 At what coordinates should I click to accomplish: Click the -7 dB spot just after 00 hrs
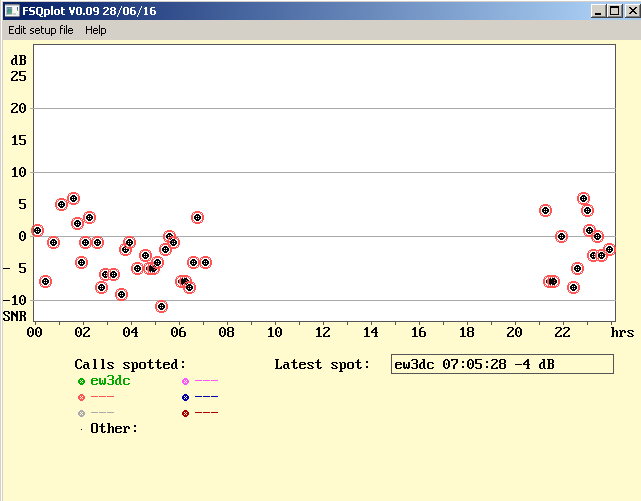tap(45, 281)
